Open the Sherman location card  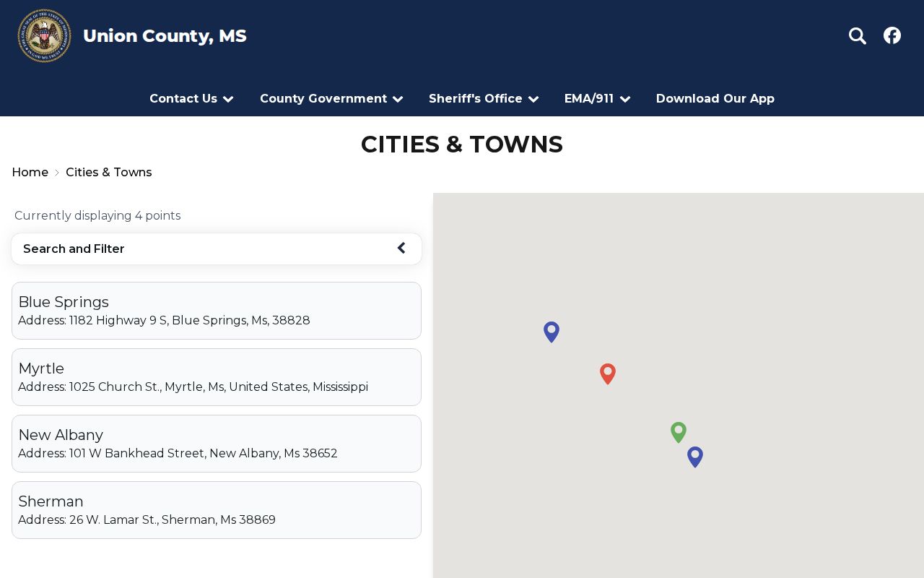[217, 510]
